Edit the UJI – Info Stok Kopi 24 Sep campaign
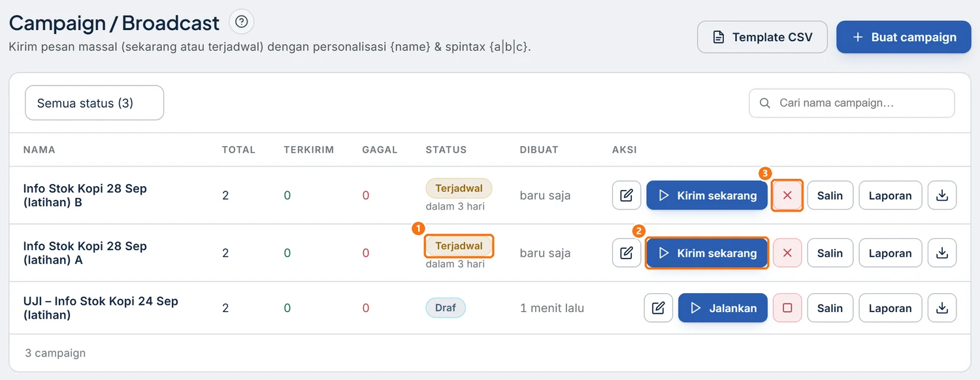 (x=659, y=308)
